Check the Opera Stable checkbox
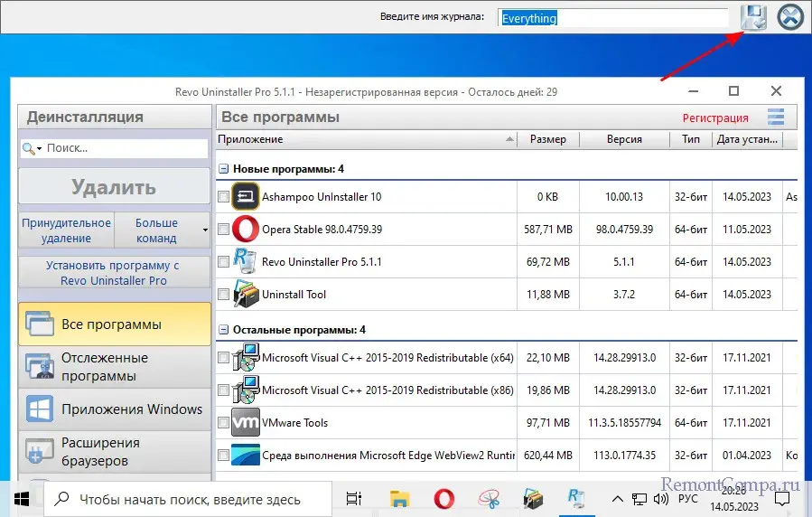The image size is (812, 517). click(224, 230)
